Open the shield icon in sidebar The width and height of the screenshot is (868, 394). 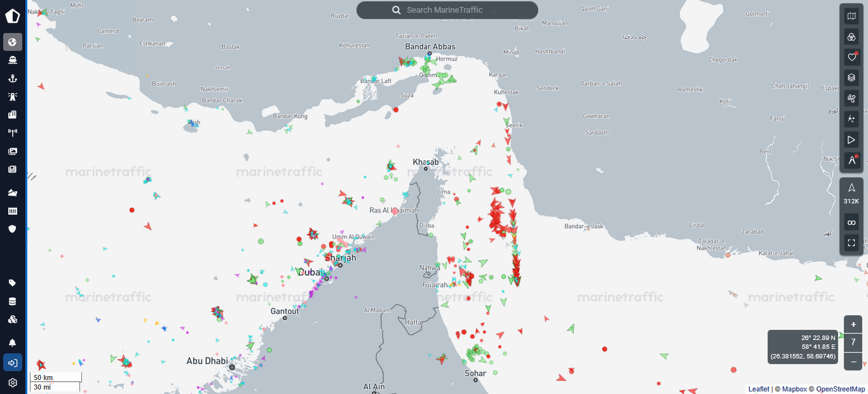click(x=12, y=229)
